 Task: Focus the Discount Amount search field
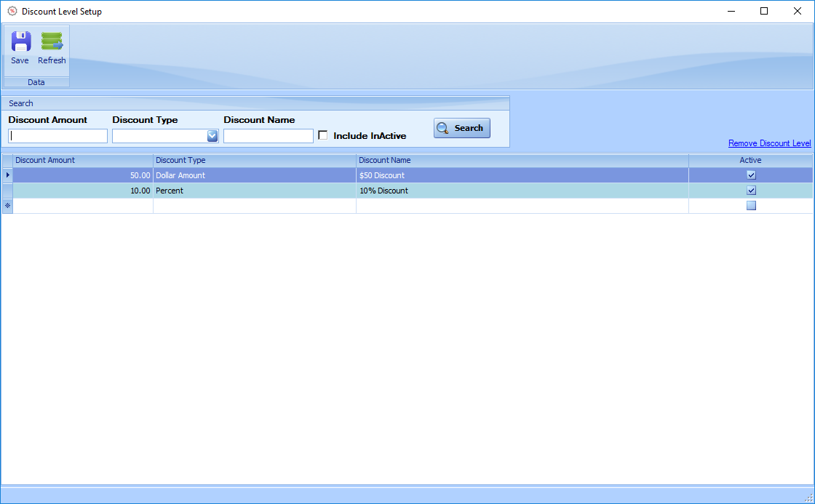click(x=58, y=136)
